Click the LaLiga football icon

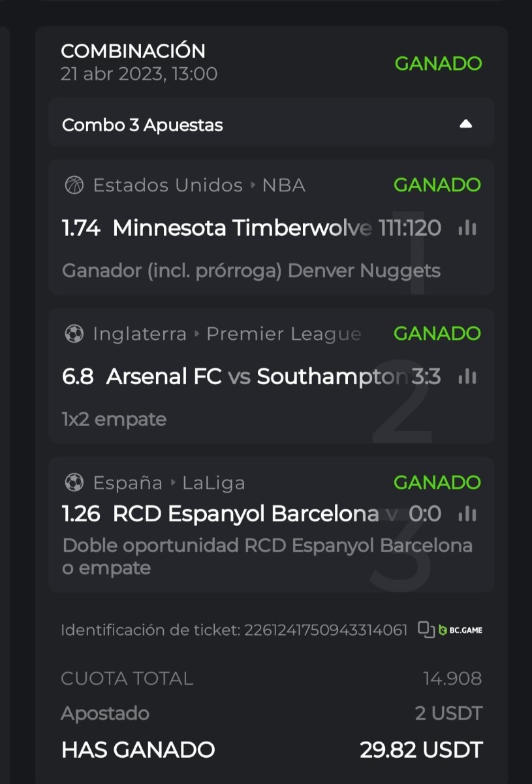[74, 483]
